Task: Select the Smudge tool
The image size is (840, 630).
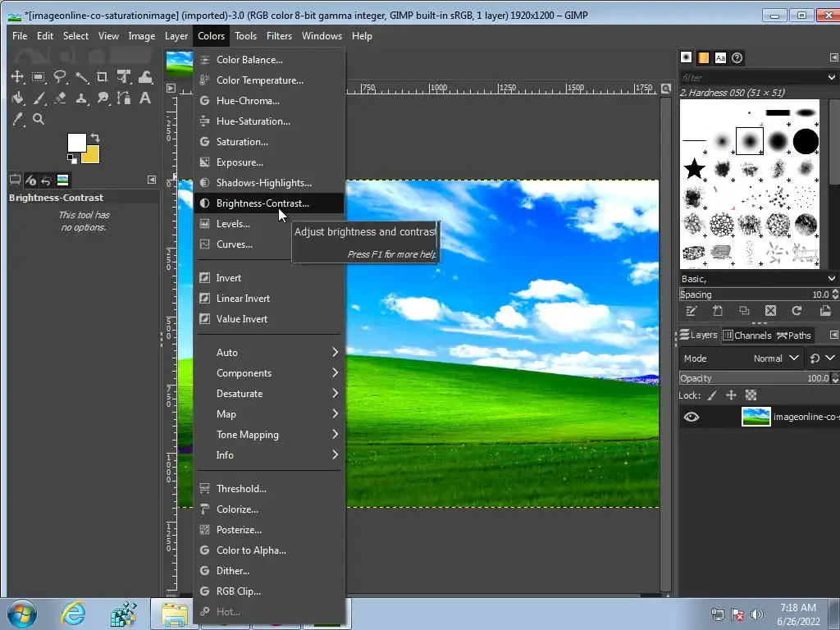Action: tap(103, 98)
